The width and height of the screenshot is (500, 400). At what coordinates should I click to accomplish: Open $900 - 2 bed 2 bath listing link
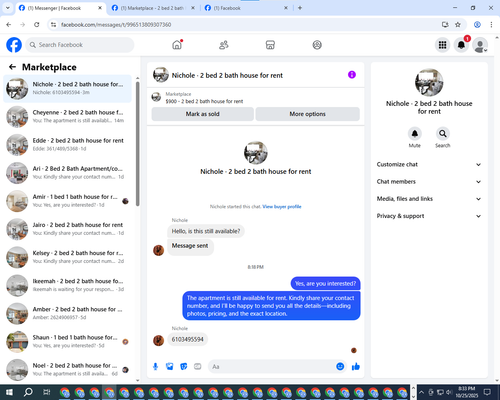[204, 101]
